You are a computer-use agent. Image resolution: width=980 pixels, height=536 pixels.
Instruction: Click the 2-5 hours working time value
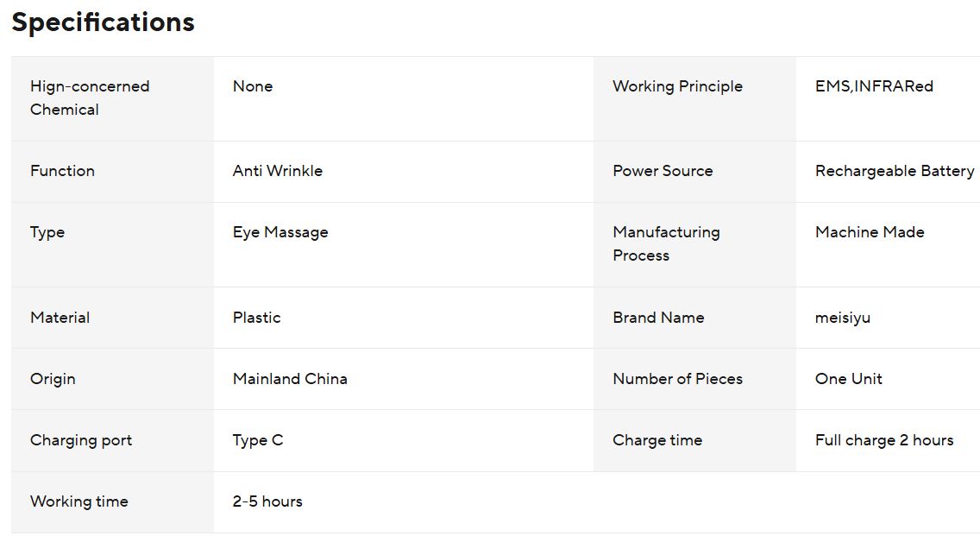click(267, 501)
